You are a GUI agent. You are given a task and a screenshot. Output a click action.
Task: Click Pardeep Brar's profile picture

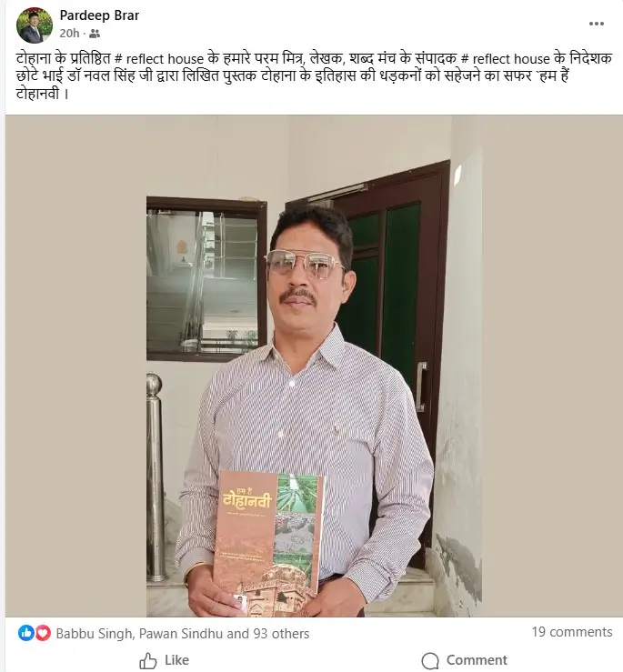[x=35, y=25]
